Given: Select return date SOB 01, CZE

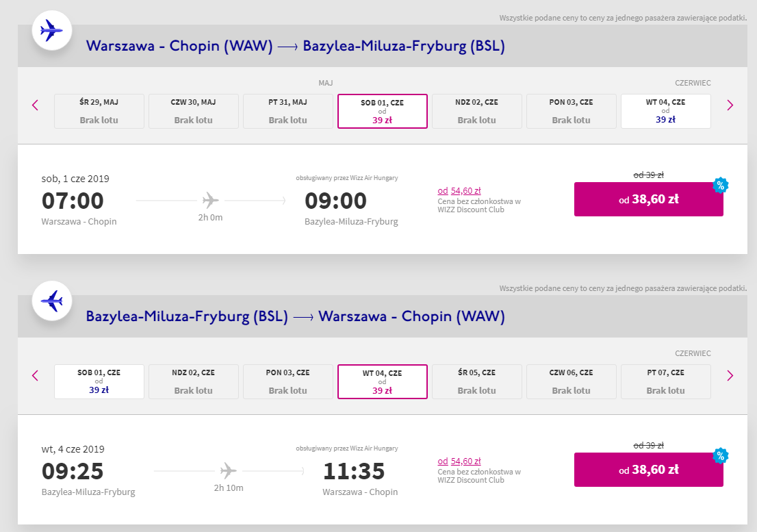Looking at the screenshot, I should tap(99, 381).
